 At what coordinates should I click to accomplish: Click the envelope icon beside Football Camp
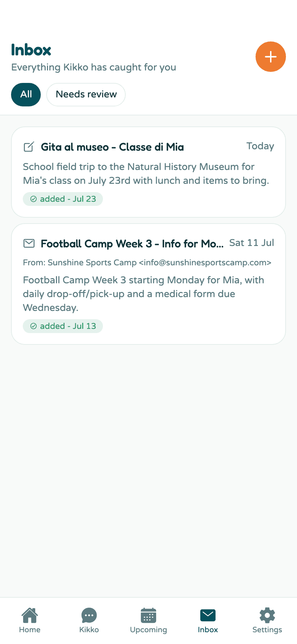29,244
